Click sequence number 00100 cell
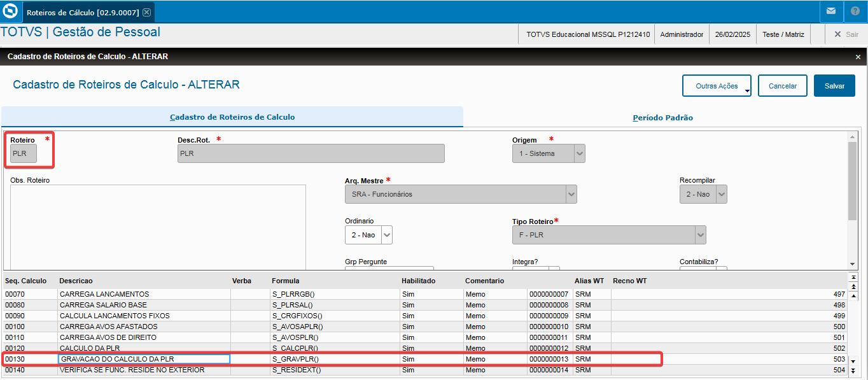868x380 pixels. 30,327
